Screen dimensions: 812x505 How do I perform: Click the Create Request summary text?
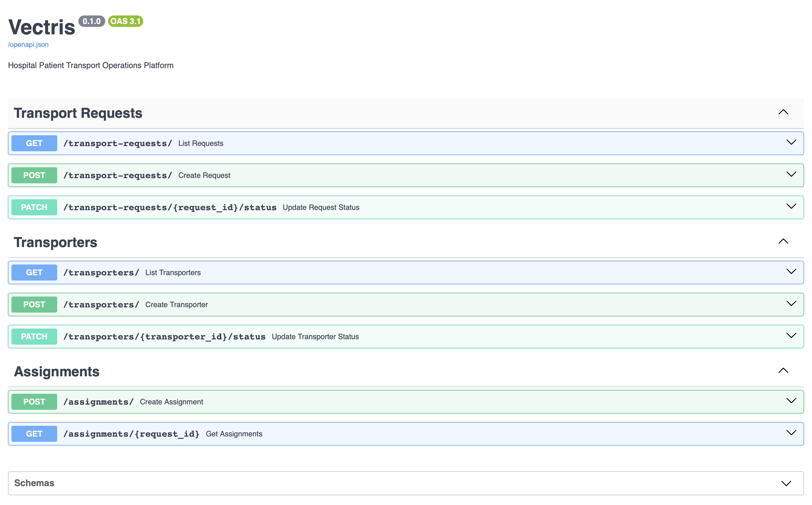pyautogui.click(x=204, y=175)
